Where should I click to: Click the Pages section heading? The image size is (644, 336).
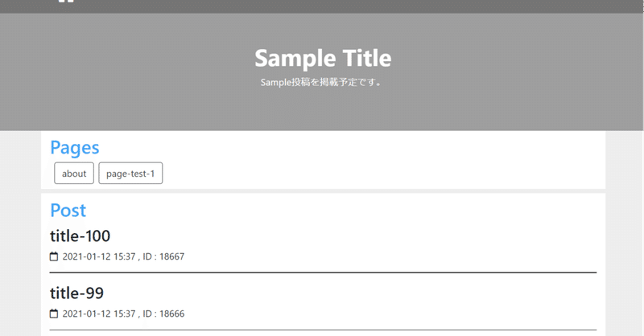pyautogui.click(x=75, y=148)
